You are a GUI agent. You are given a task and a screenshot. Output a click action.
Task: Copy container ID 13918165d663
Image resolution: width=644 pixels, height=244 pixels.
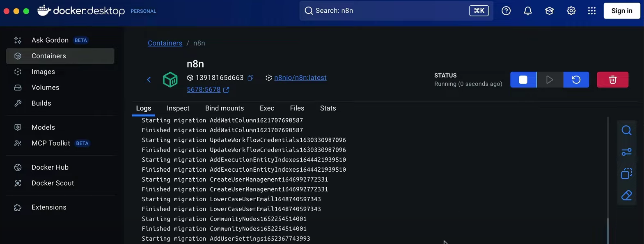coord(250,78)
